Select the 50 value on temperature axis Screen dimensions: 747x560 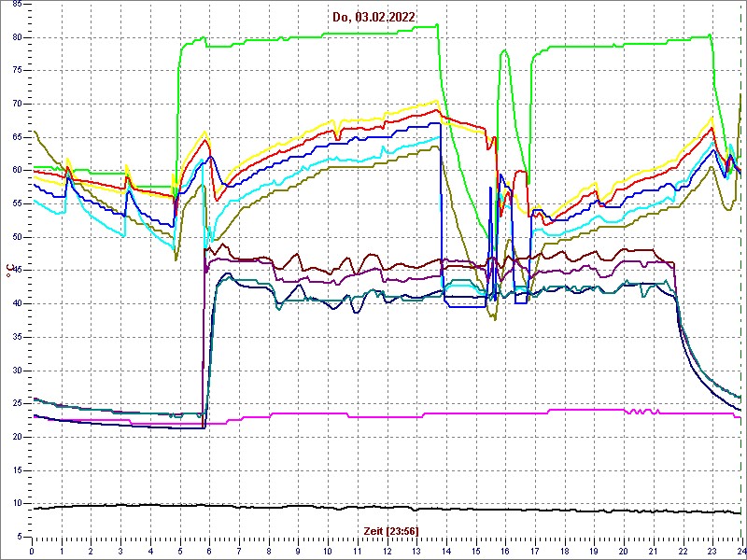16,238
